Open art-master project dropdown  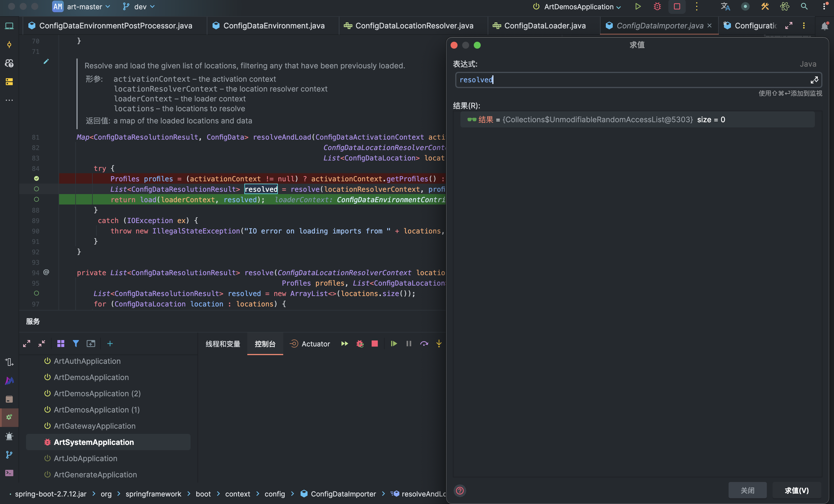[x=85, y=6]
